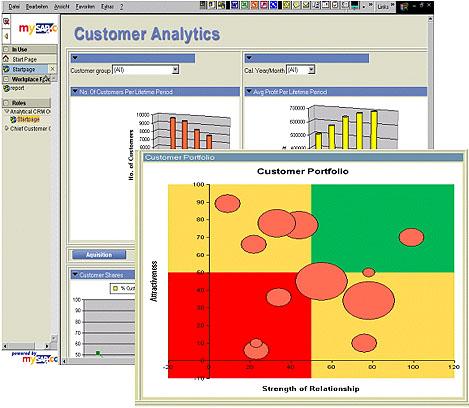Open the Favoriten menu

click(x=85, y=6)
